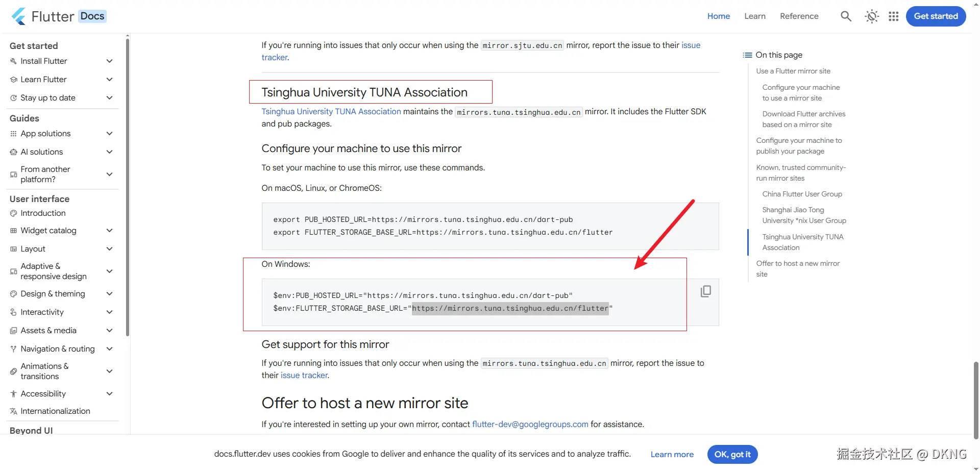Click the Install Flutter sidebar icon

coord(13,61)
